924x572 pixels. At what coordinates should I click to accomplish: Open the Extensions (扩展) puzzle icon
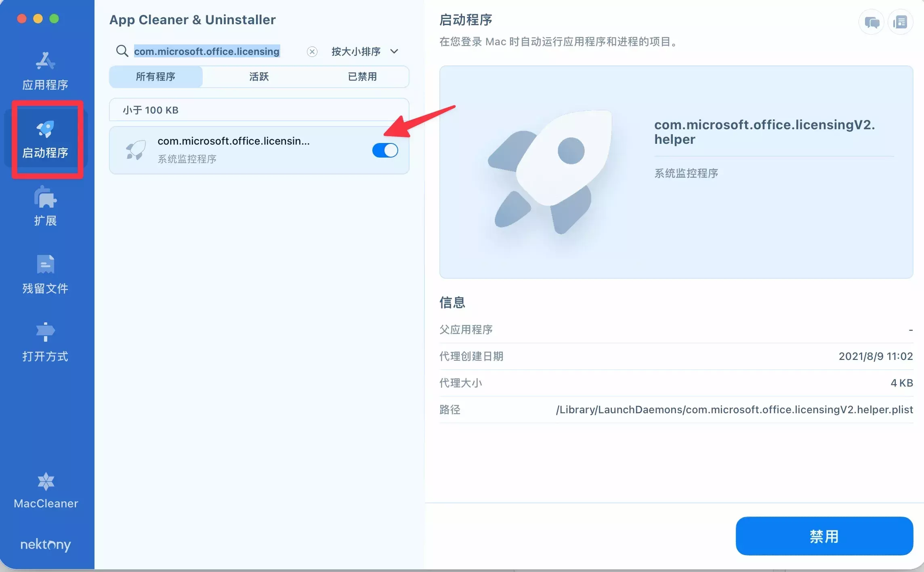tap(45, 198)
